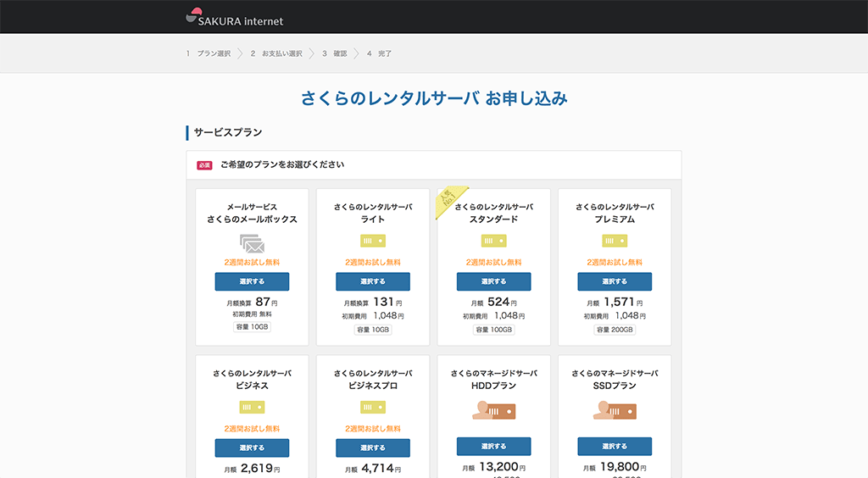Click 初期費用 1,048円 on ライト card
Viewport: 868px width, 478px height.
pyautogui.click(x=373, y=316)
